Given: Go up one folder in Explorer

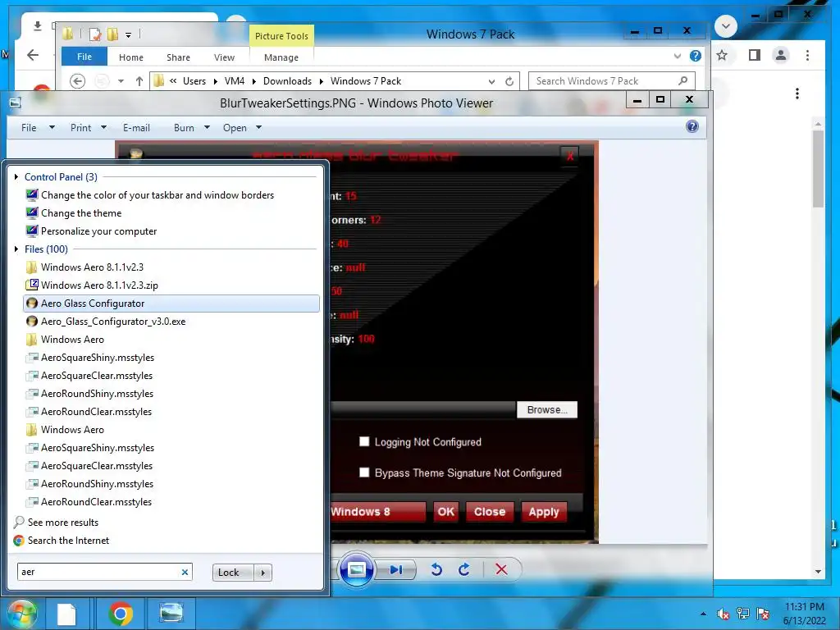Looking at the screenshot, I should coord(139,81).
